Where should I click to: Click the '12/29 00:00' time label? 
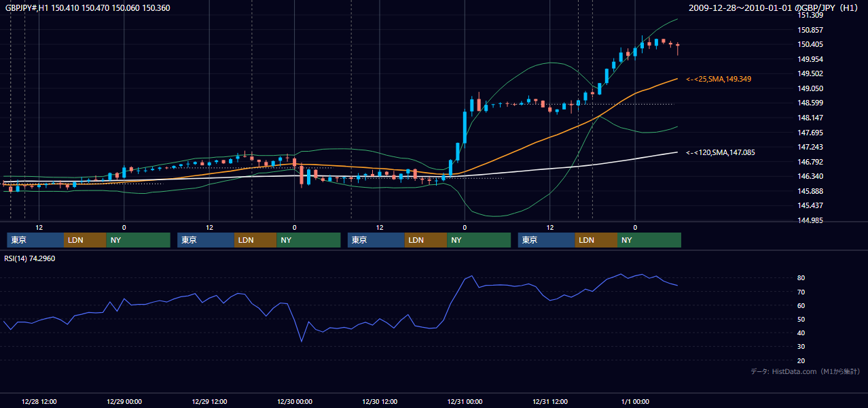click(124, 401)
